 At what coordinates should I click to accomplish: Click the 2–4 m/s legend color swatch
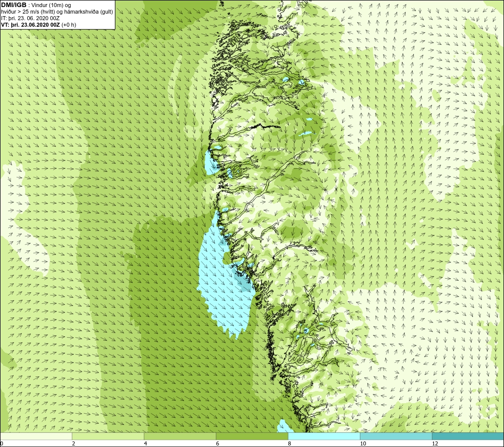click(108, 436)
